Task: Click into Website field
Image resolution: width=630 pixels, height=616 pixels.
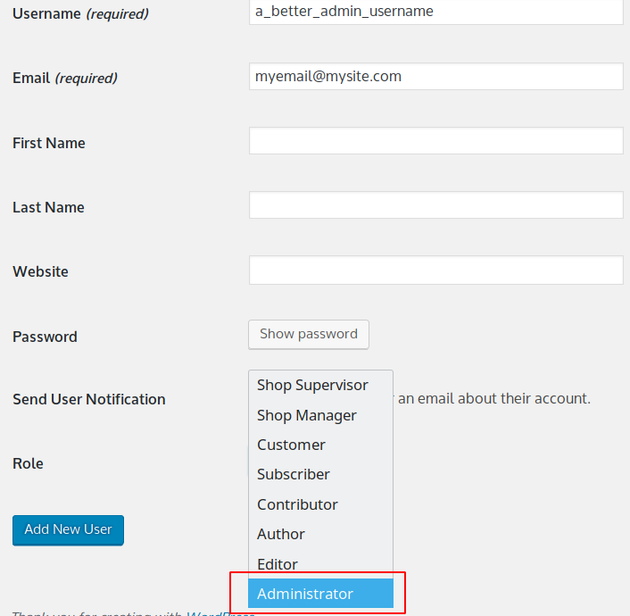Action: (x=436, y=270)
